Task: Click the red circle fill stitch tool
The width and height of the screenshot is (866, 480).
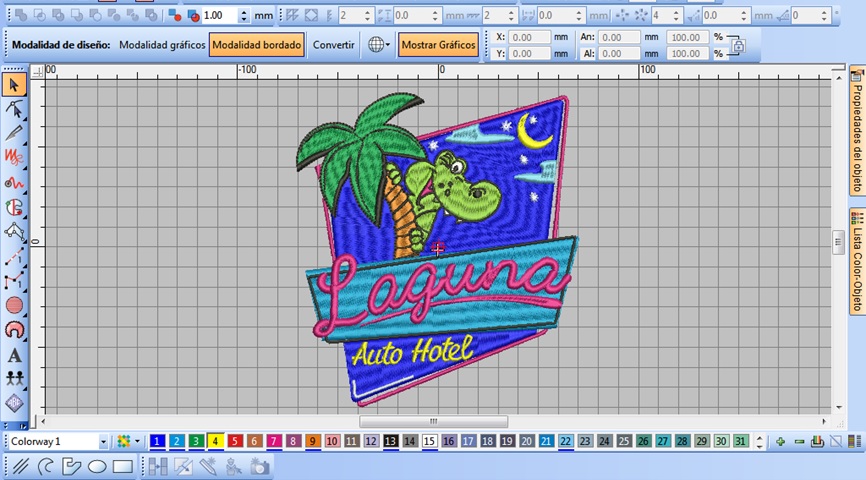Action: coord(14,305)
